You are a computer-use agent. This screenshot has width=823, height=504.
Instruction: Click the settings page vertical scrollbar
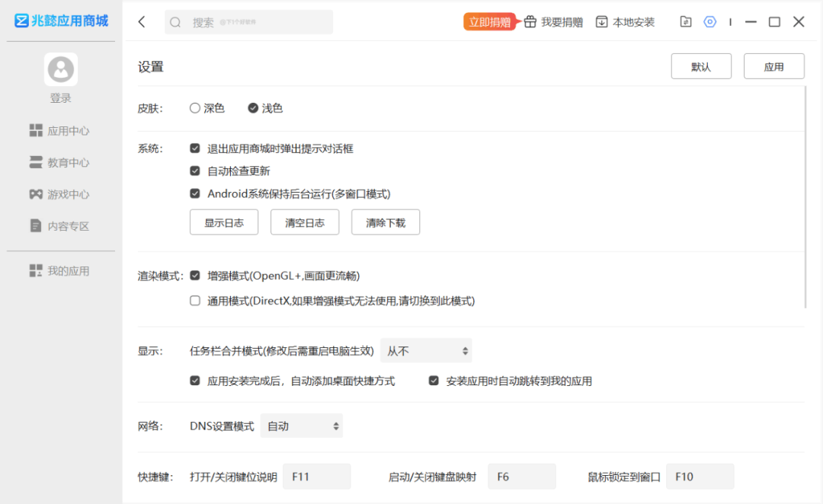click(805, 197)
